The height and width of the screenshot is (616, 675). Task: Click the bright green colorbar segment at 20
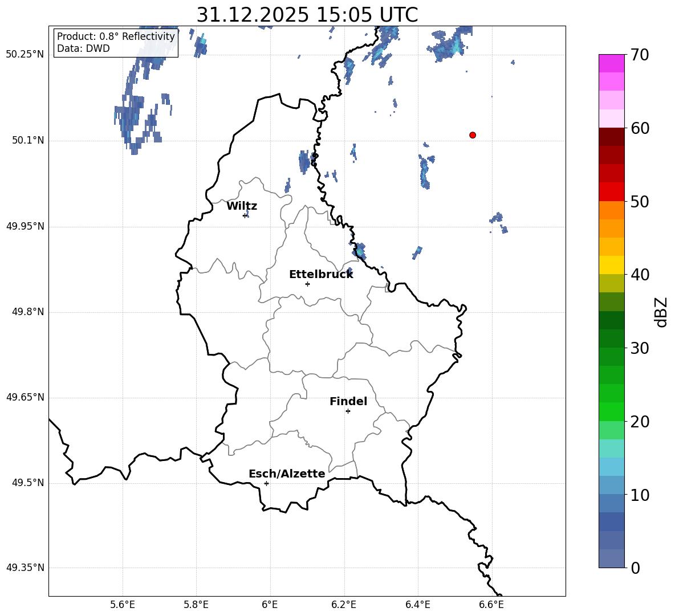(x=612, y=411)
